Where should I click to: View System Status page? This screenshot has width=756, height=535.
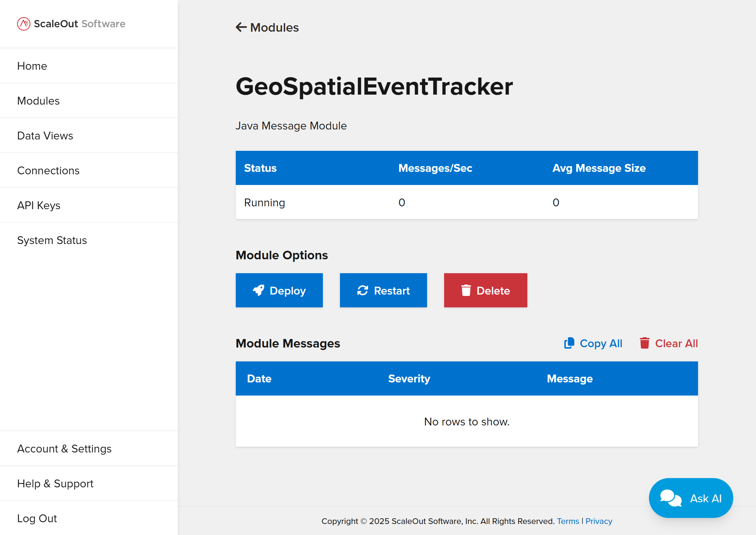(52, 240)
